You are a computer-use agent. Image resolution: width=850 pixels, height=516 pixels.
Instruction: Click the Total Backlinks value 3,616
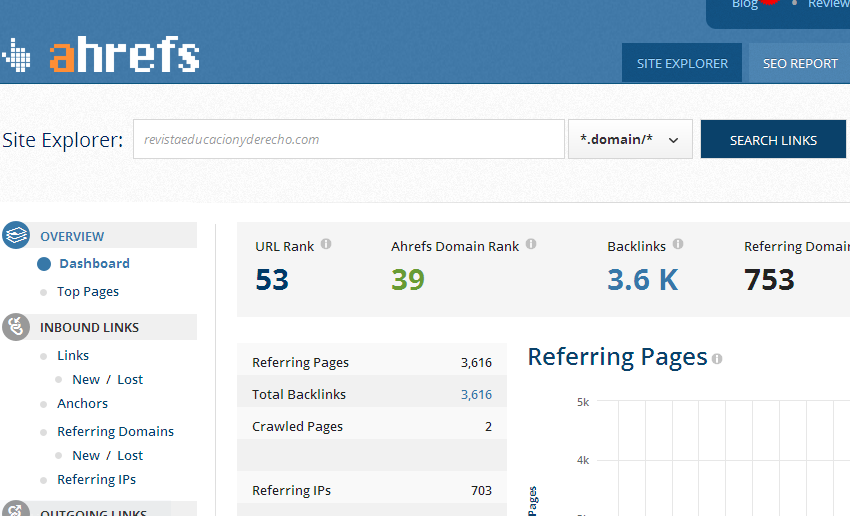point(476,395)
